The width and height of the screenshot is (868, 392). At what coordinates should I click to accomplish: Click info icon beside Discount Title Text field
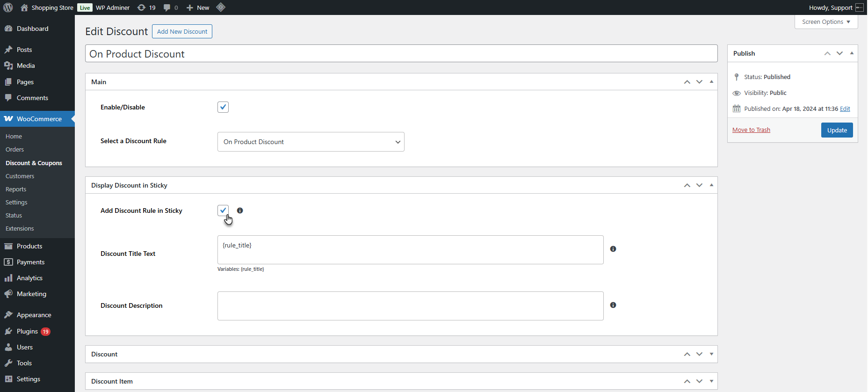click(613, 249)
